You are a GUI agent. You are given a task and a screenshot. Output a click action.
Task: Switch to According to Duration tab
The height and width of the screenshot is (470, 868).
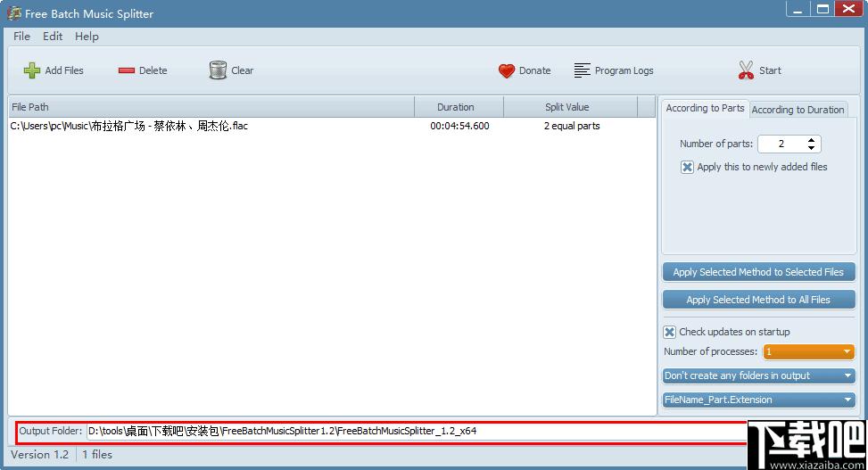click(798, 110)
